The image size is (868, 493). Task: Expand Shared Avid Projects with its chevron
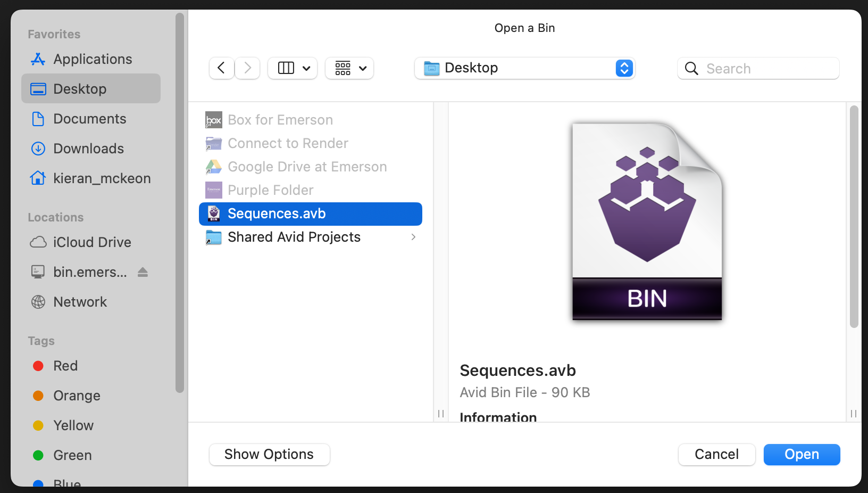[413, 237]
